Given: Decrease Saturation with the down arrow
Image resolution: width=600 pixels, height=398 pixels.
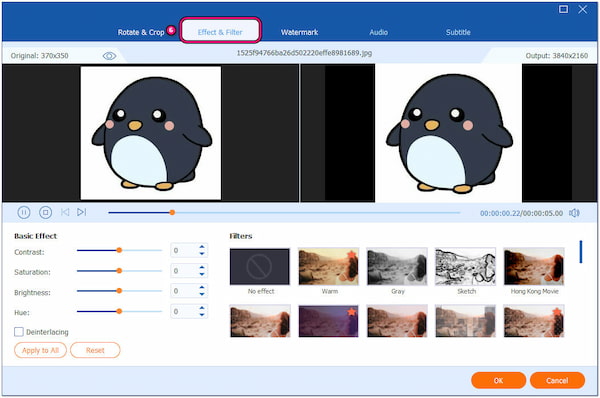Looking at the screenshot, I should click(x=202, y=274).
